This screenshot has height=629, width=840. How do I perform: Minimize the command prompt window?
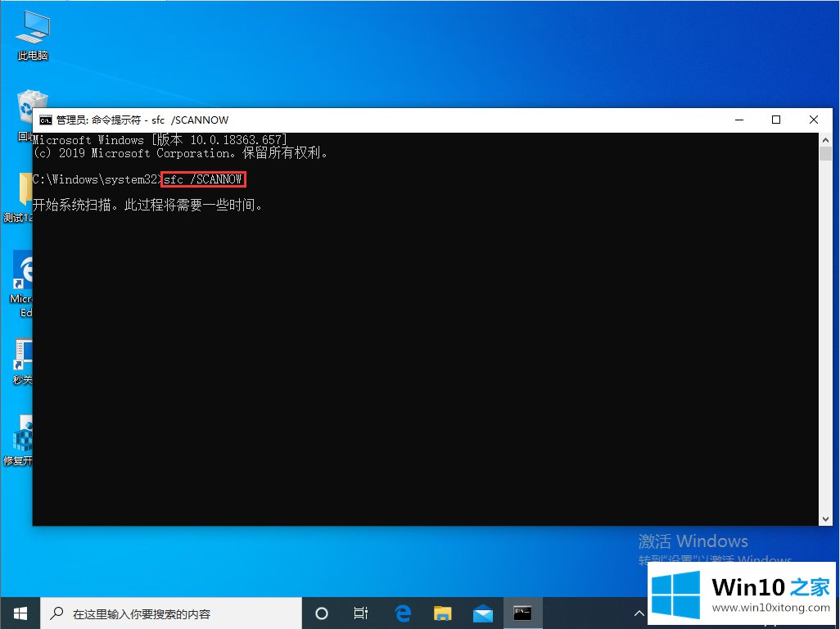739,120
